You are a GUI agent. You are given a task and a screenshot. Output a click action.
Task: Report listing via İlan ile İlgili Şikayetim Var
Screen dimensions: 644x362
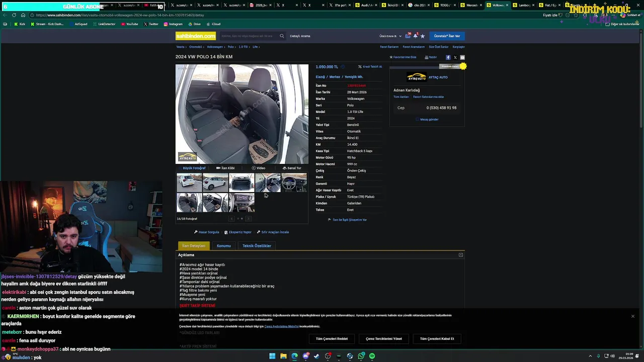[347, 220]
